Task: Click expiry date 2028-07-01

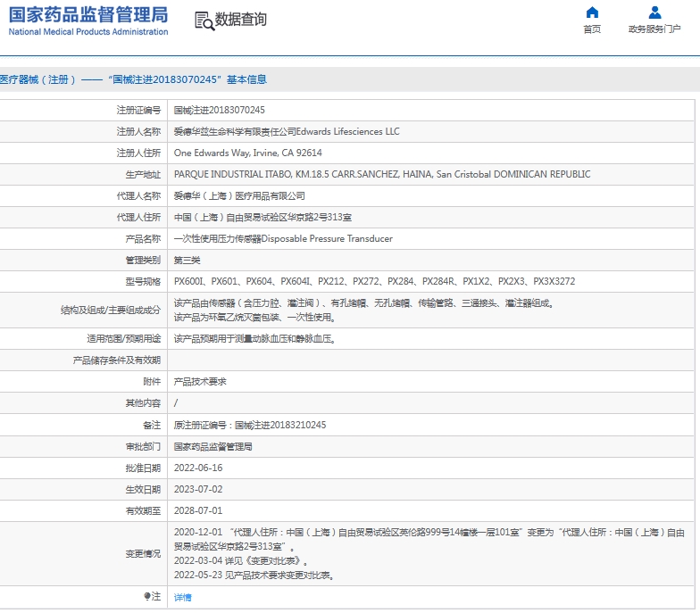Action: coord(198,510)
